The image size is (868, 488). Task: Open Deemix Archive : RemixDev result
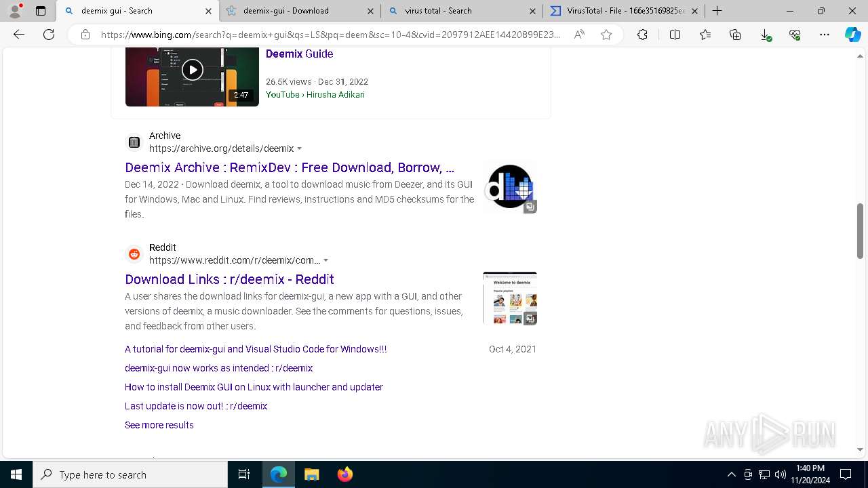point(290,167)
